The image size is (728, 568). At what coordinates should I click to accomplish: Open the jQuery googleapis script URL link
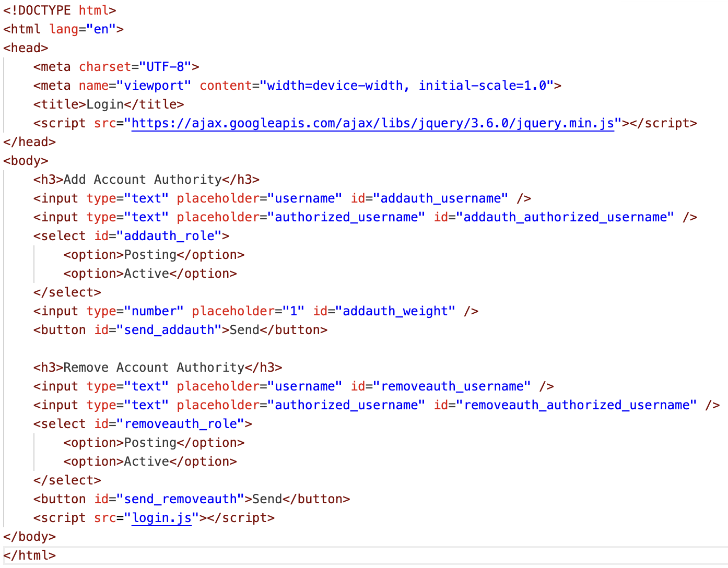tap(373, 123)
